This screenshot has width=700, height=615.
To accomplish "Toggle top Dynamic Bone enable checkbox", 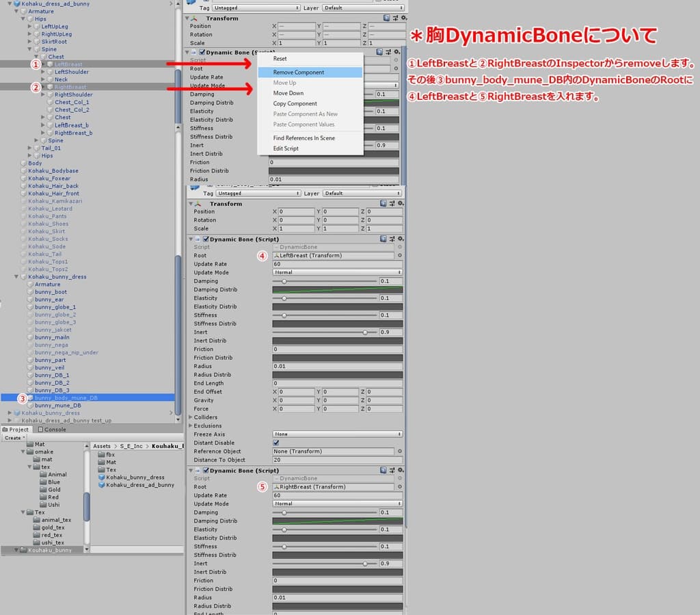I will click(202, 52).
